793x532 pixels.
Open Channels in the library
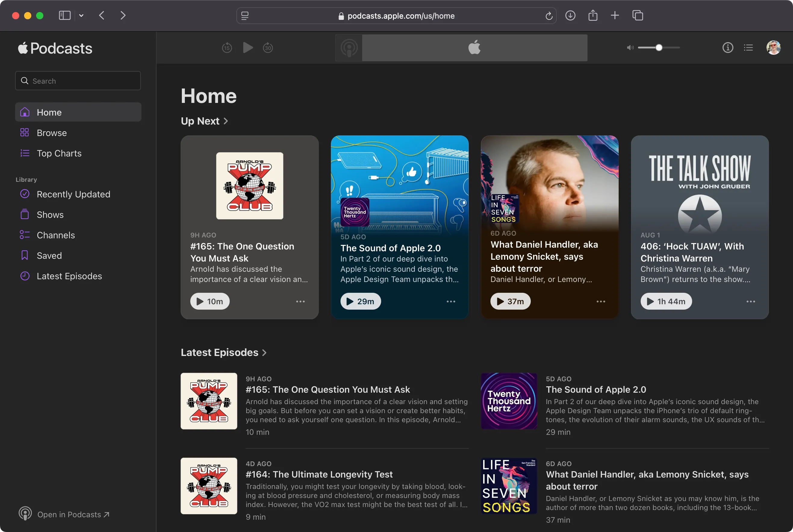coord(78,235)
